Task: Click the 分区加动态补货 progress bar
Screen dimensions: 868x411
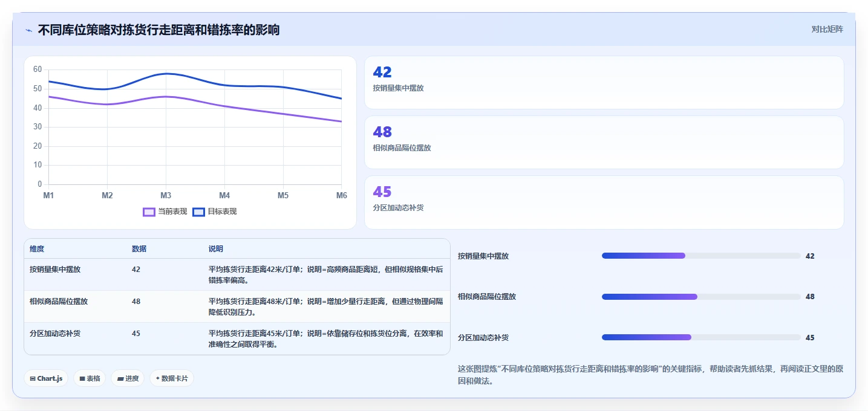Action: [701, 337]
